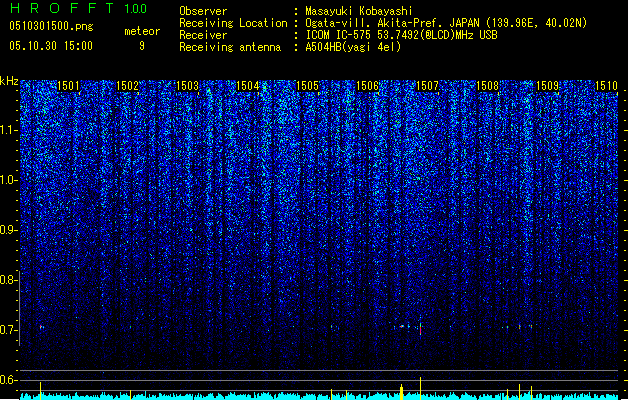This screenshot has height=400, width=629.
Task: Click the 1504 time marker
Action: point(248,85)
